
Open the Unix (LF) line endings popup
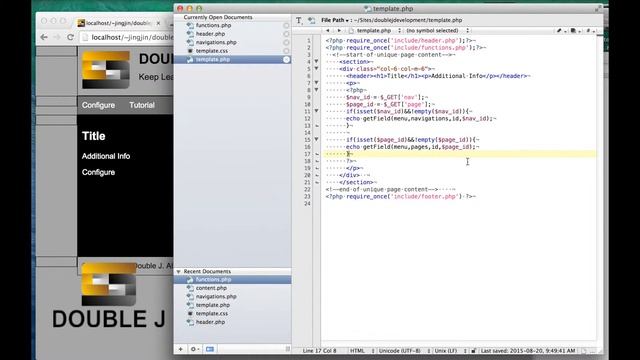pos(450,351)
